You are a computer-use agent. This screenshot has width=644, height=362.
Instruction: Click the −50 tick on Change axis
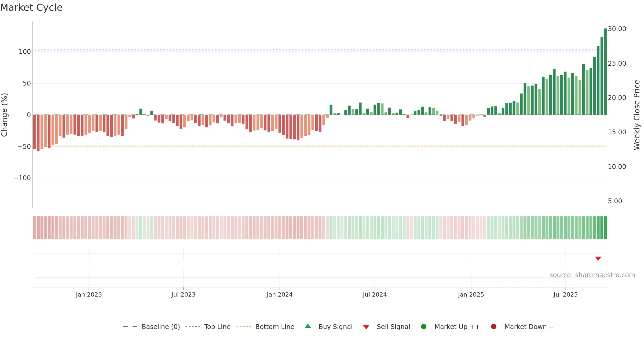[24, 147]
